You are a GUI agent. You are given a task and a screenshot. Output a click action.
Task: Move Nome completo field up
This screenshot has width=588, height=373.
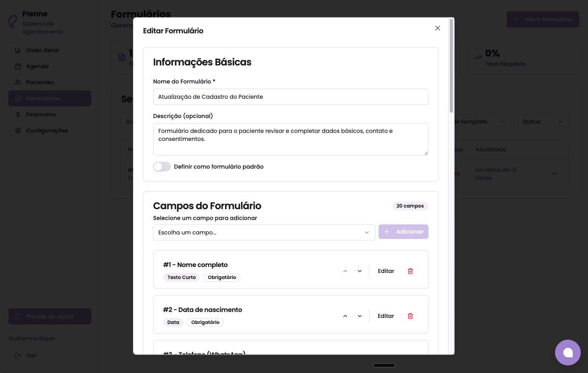(345, 271)
